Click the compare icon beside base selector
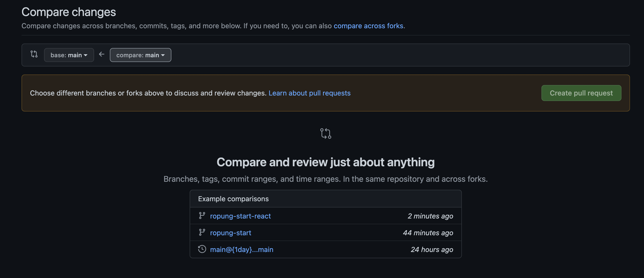Viewport: 644px width, 278px height. pyautogui.click(x=34, y=54)
